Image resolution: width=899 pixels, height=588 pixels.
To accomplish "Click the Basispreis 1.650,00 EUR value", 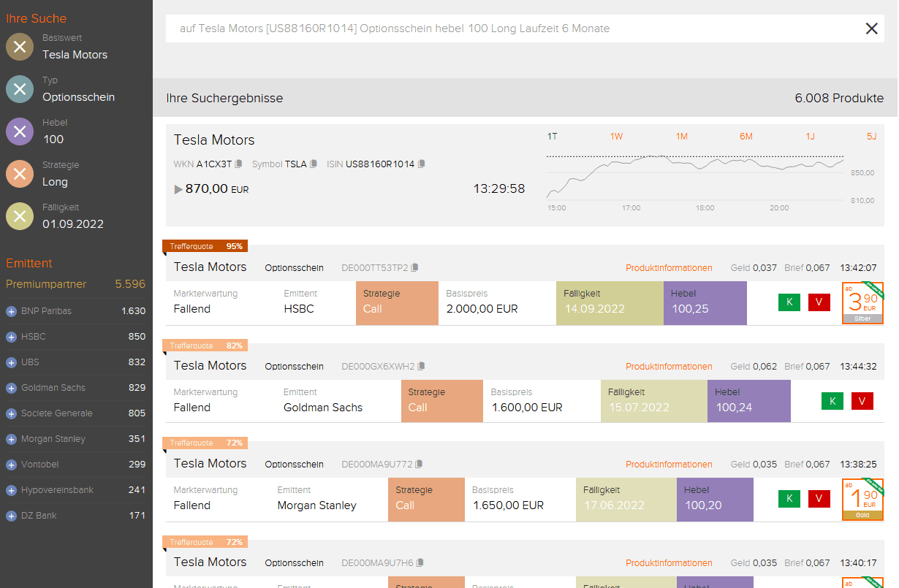I will (508, 505).
